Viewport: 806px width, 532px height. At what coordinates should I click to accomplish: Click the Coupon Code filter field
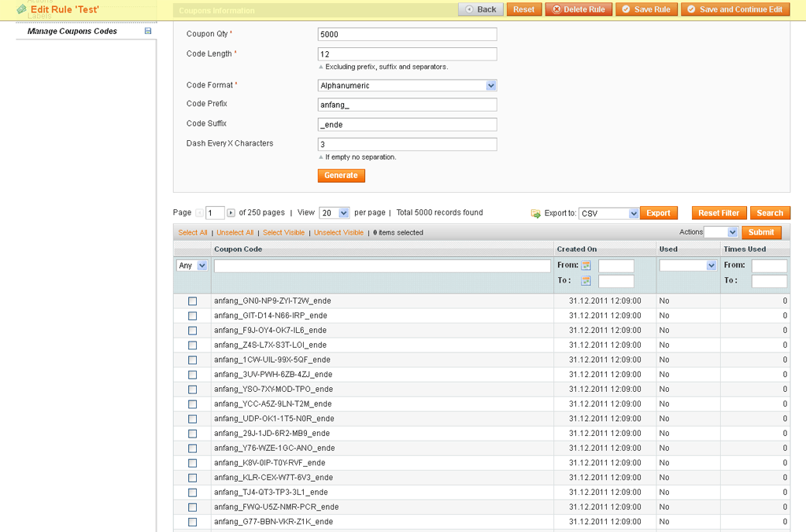382,266
